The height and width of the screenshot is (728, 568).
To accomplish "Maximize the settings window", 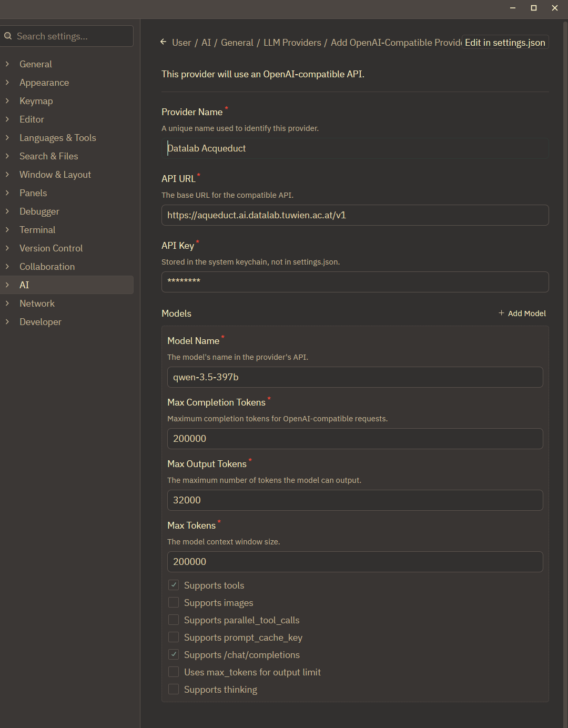I will click(x=534, y=8).
